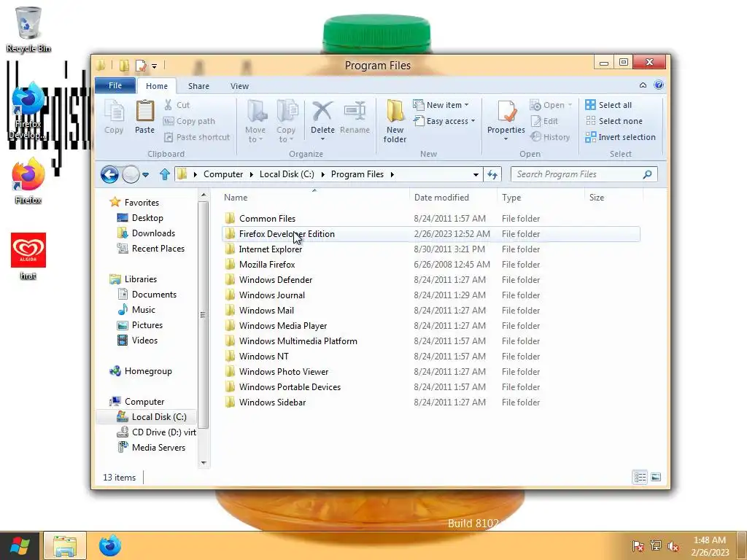Click Invert selection in ribbon
The image size is (747, 560).
pyautogui.click(x=620, y=137)
